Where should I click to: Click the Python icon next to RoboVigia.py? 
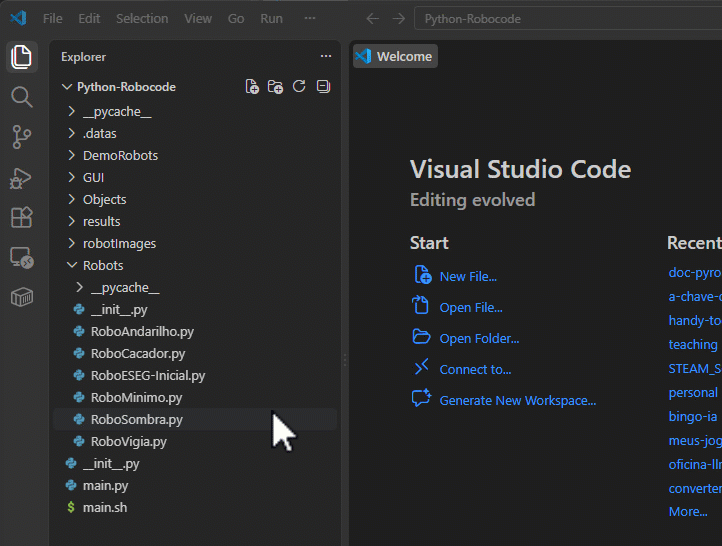click(x=79, y=441)
